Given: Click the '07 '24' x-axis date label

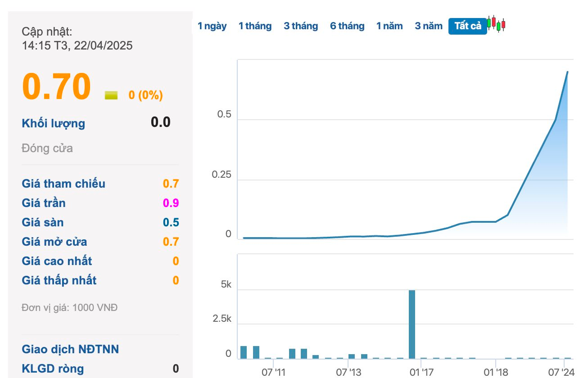Looking at the screenshot, I should [561, 372].
